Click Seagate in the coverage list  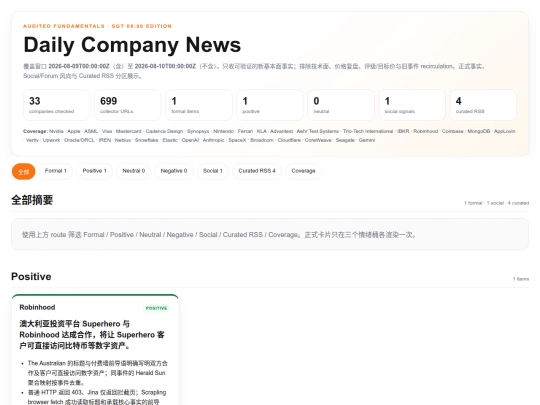pos(345,140)
